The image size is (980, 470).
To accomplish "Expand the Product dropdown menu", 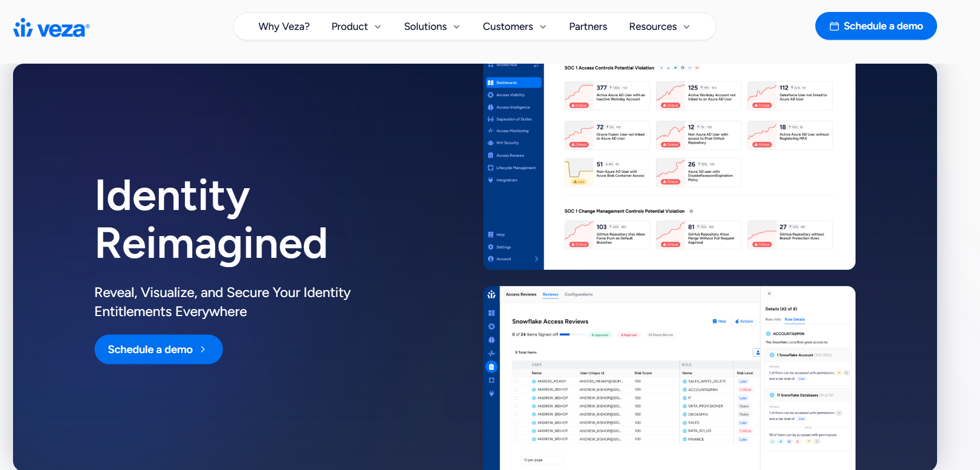I will (x=356, y=27).
